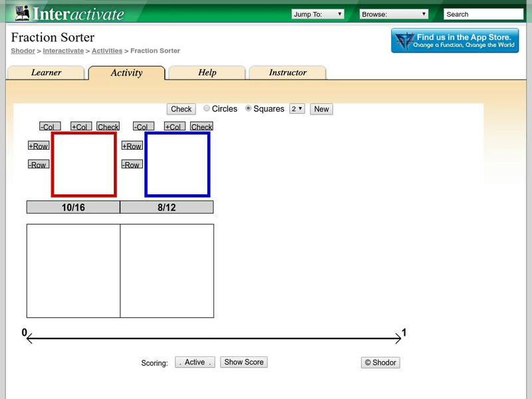Viewport: 532px width, 399px height.
Task: Select the Squares radio button
Action: (248, 108)
